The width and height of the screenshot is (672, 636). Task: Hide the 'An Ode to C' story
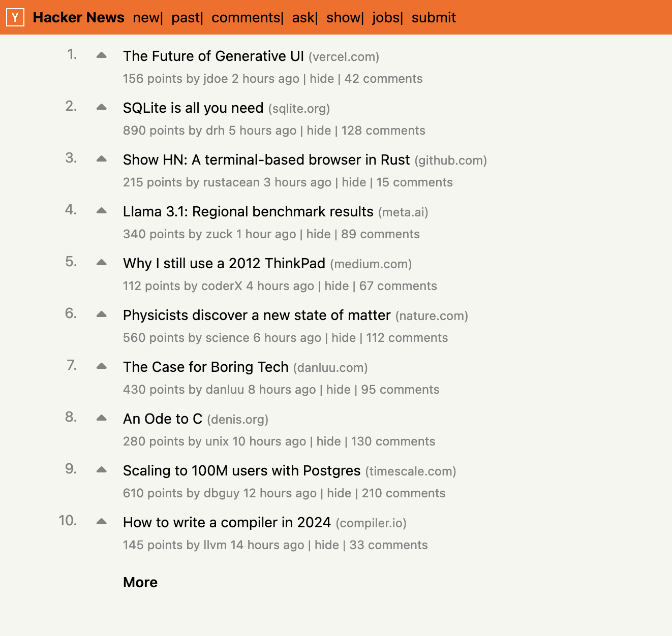[x=328, y=441]
